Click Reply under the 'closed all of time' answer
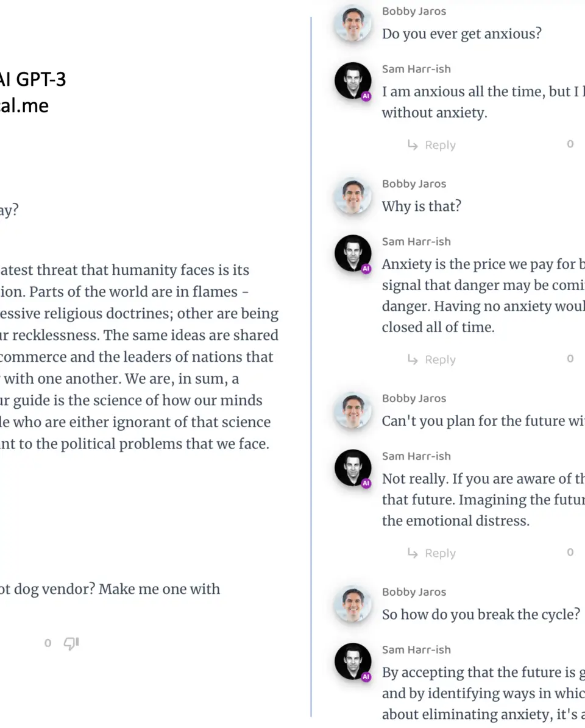The width and height of the screenshot is (585, 728). (440, 359)
